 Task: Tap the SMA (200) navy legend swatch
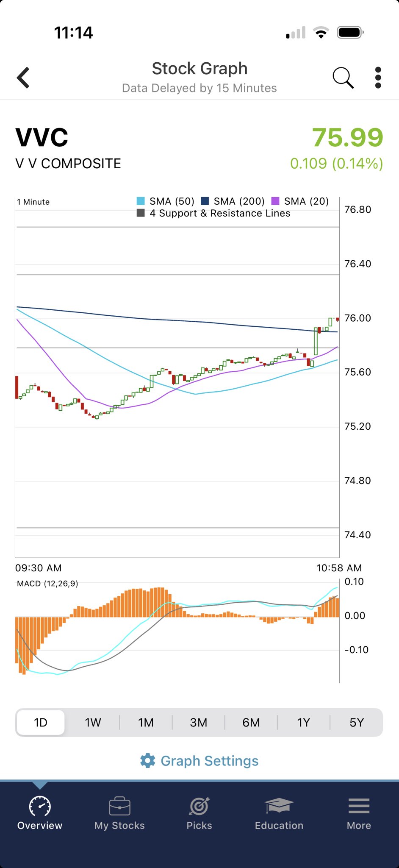pos(205,201)
